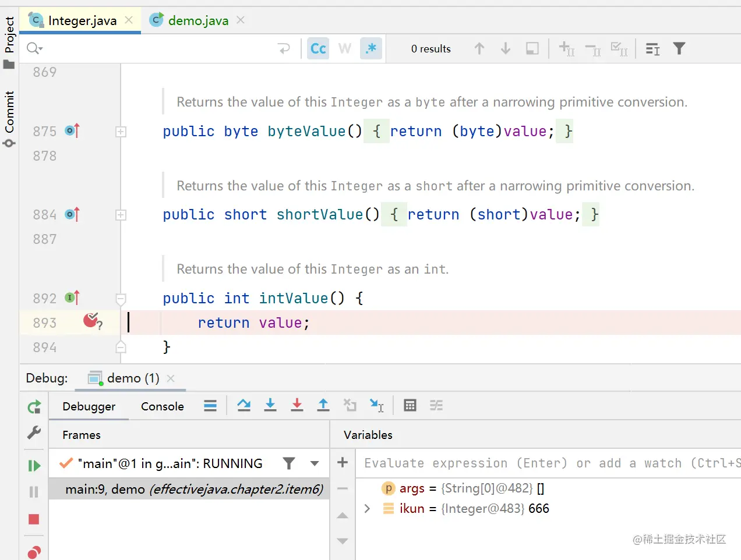Toggle Match Case search option
Viewport: 741px width, 560px height.
point(318,49)
